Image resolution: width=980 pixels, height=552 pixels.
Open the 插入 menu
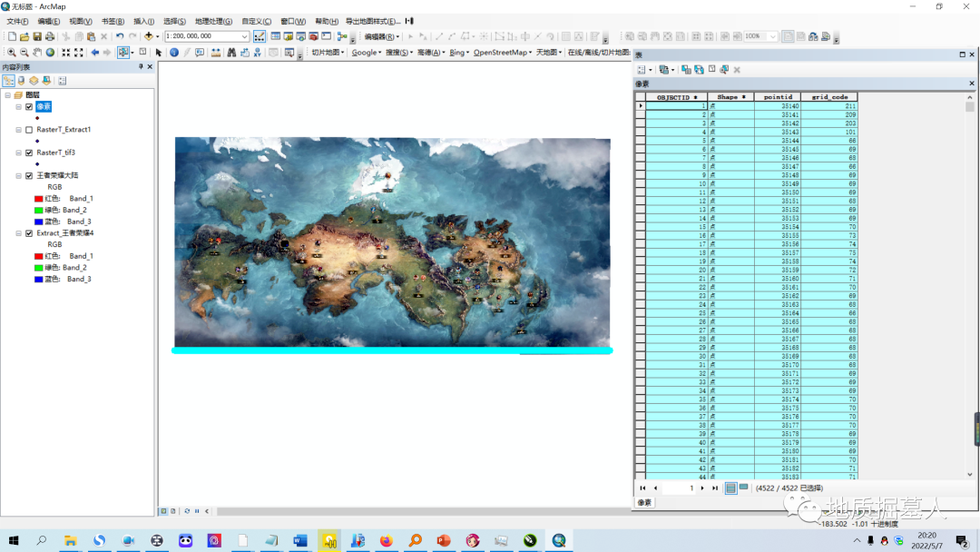coord(143,21)
